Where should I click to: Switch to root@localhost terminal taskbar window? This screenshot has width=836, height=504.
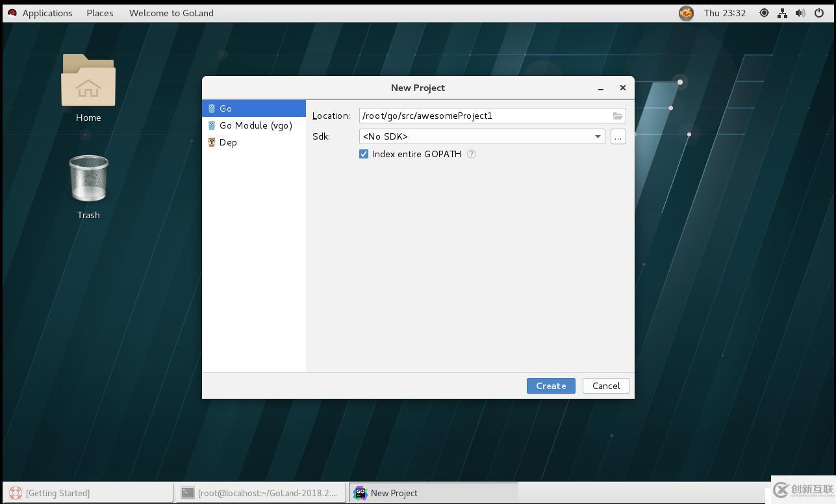[x=260, y=493]
